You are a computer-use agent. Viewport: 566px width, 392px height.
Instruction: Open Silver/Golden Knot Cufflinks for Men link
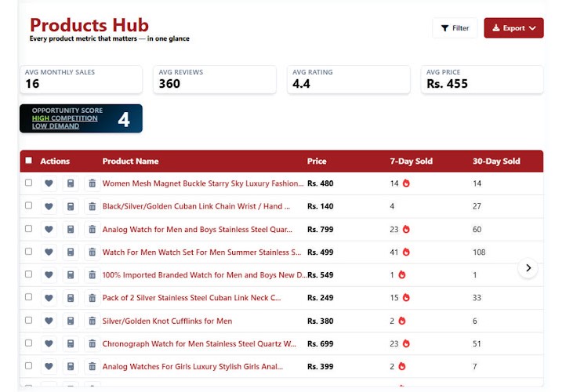pyautogui.click(x=167, y=321)
